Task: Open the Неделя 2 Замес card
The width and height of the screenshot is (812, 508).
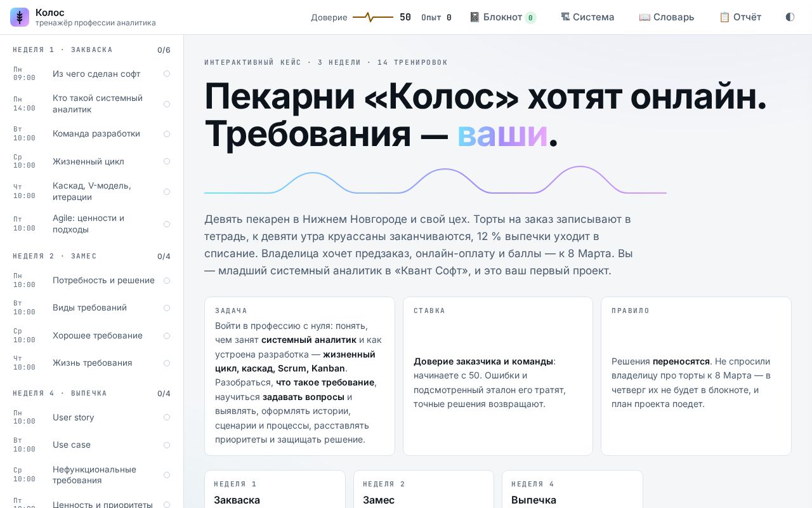Action: pos(424,490)
